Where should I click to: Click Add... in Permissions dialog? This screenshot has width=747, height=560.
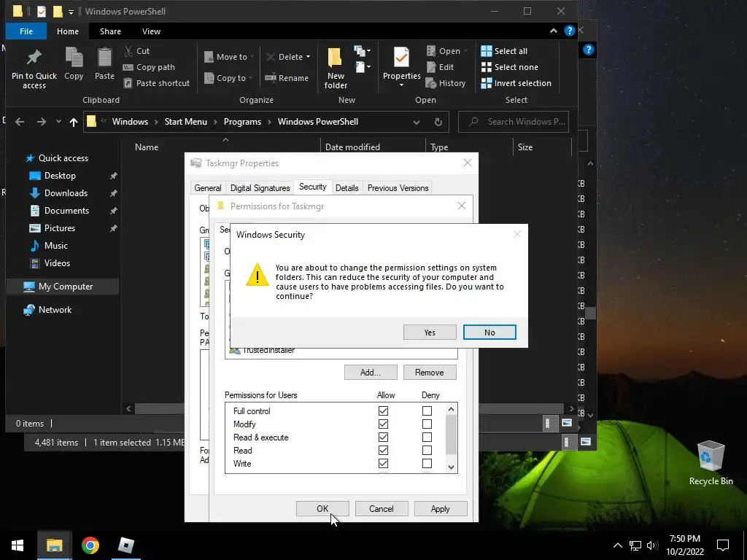371,373
